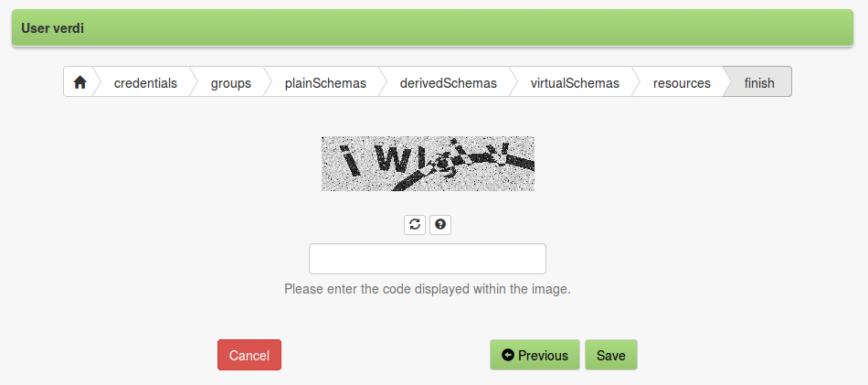Reload the captcha with the refresh icon
The width and height of the screenshot is (868, 385).
pos(415,224)
